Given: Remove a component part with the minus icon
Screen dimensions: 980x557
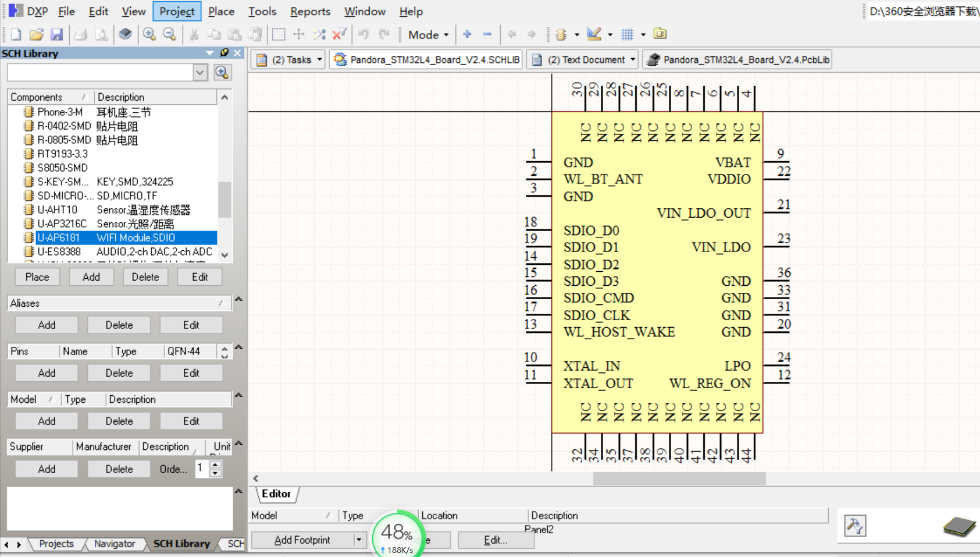Looking at the screenshot, I should click(487, 34).
